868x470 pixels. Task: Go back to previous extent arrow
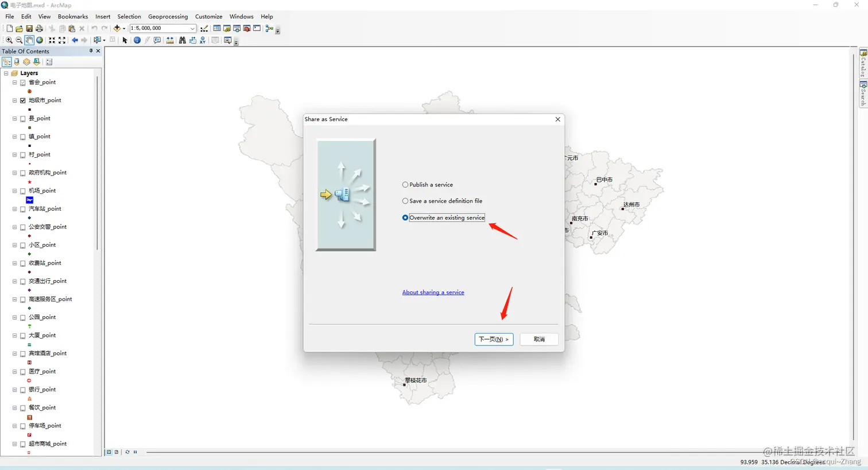(75, 40)
